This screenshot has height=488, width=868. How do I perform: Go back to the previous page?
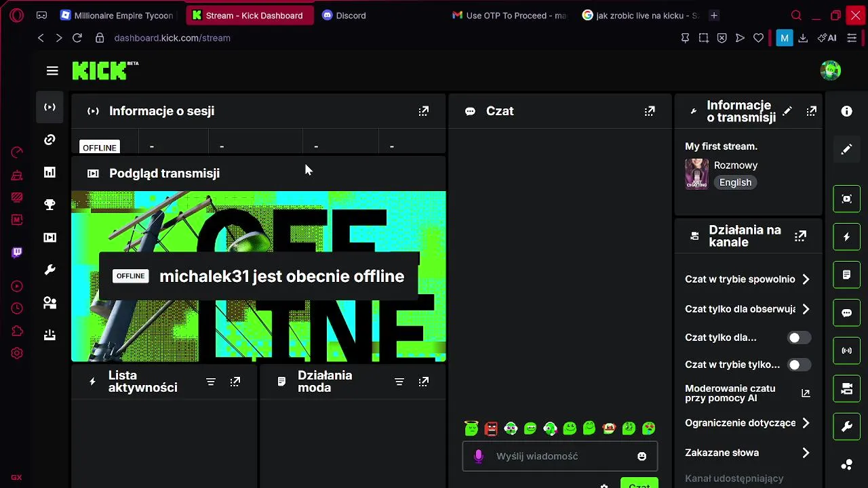click(x=41, y=38)
